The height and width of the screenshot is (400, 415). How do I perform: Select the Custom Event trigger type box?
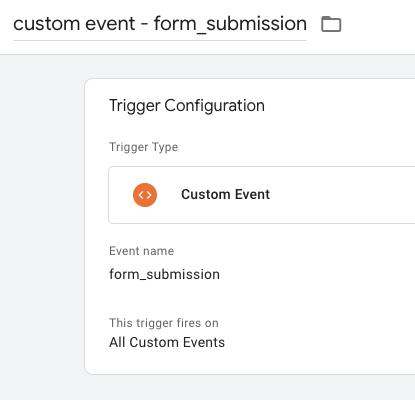point(262,195)
